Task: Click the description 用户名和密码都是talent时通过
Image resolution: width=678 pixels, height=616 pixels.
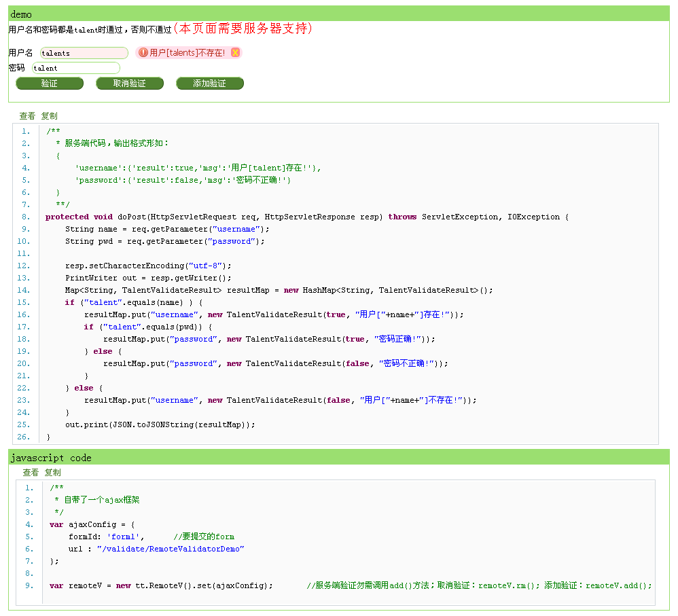Action: (90, 29)
